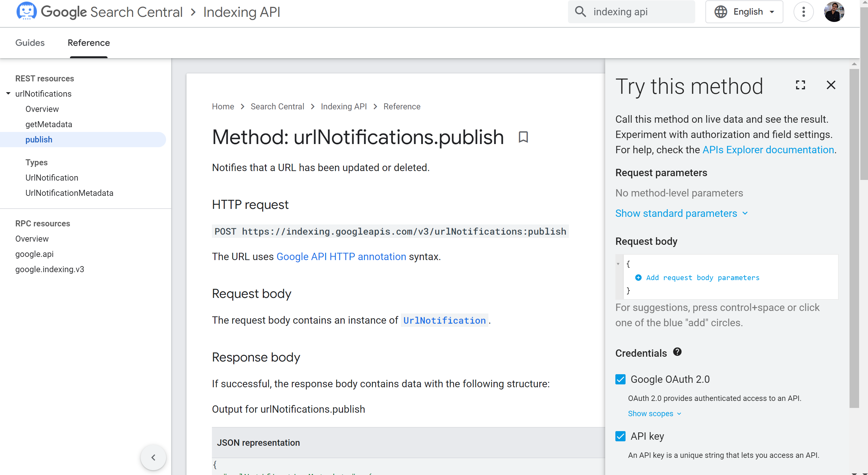
Task: Click the user profile avatar
Action: [834, 12]
